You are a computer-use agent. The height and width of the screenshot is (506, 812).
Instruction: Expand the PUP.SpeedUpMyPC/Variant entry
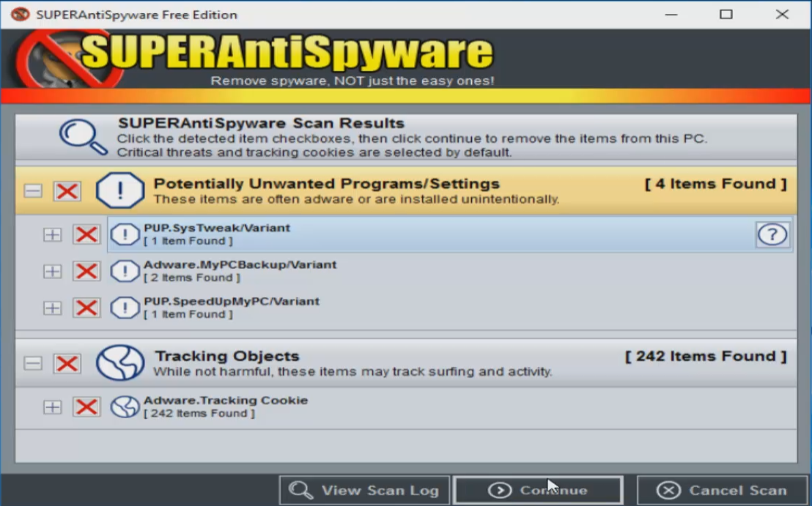[52, 308]
